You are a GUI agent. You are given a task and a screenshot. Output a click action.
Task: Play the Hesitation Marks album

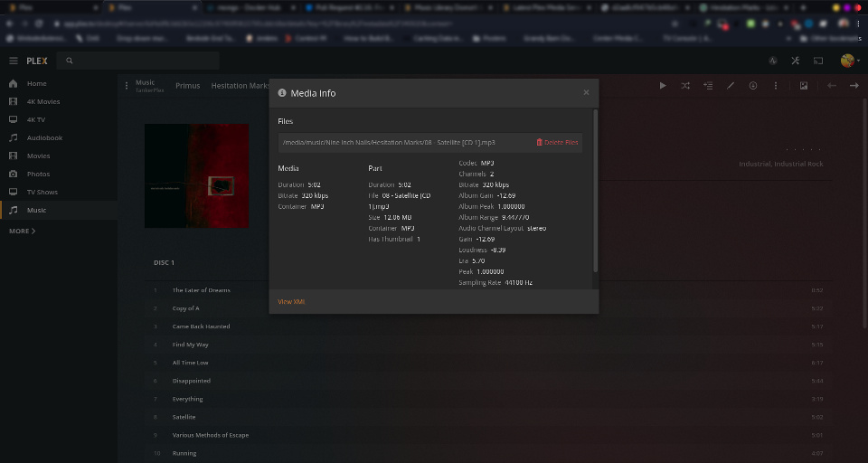(x=663, y=86)
